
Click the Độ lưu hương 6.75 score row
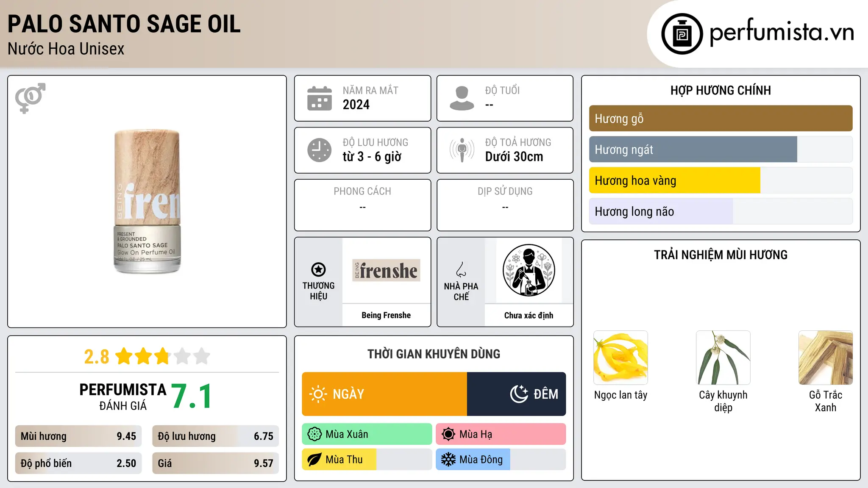coord(215,436)
